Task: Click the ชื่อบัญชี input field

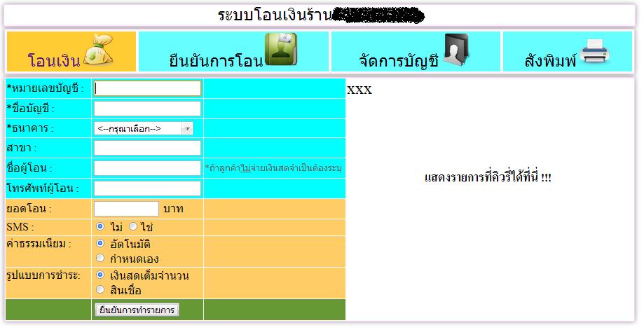Action: (147, 109)
